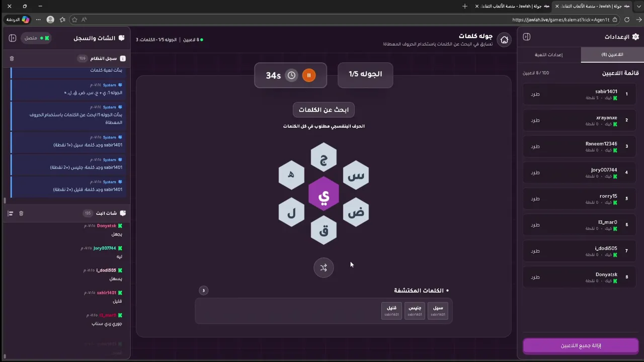Click the found word سيل chip

click(438, 310)
